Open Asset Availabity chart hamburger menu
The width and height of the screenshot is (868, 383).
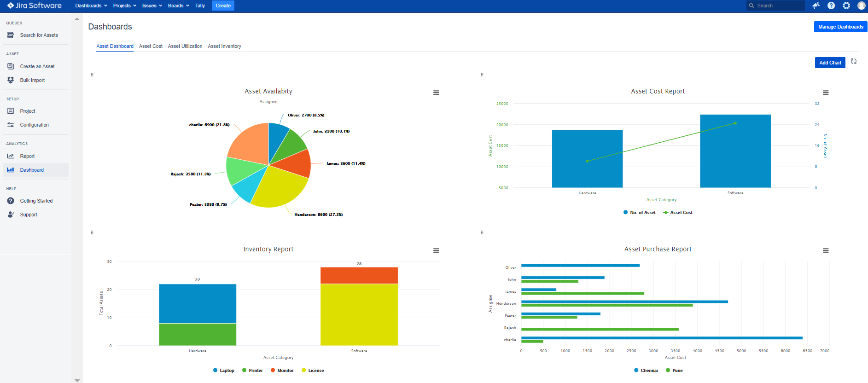[x=436, y=93]
